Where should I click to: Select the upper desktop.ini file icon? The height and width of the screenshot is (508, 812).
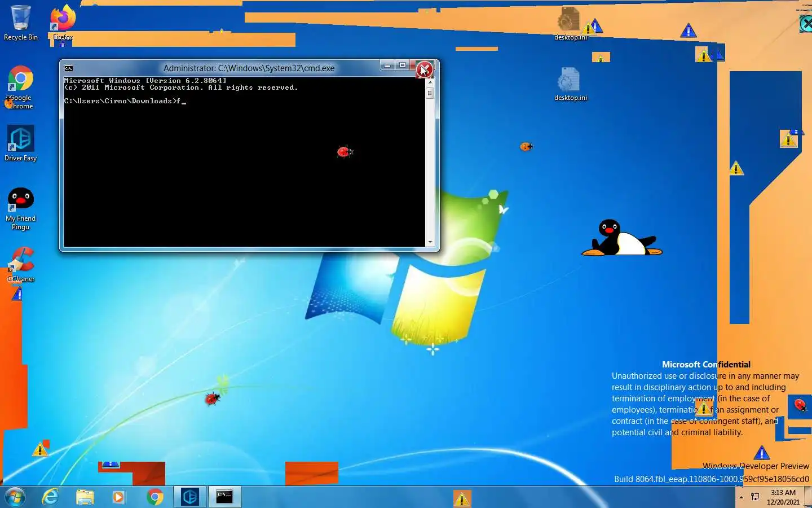[570, 24]
